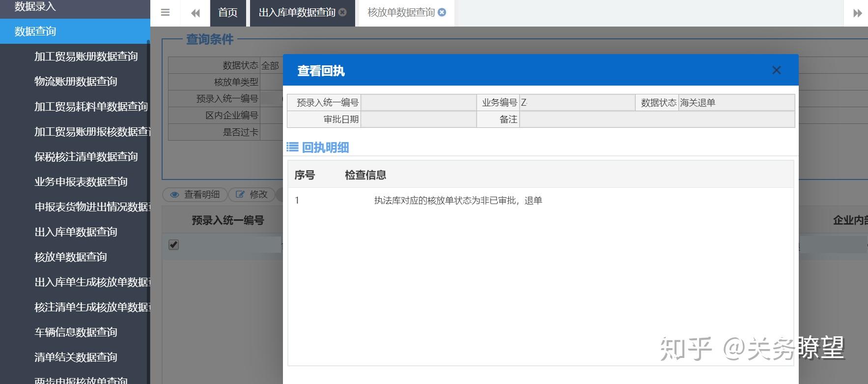
Task: Switch to 出入库单数据查询 tab
Action: [x=297, y=13]
